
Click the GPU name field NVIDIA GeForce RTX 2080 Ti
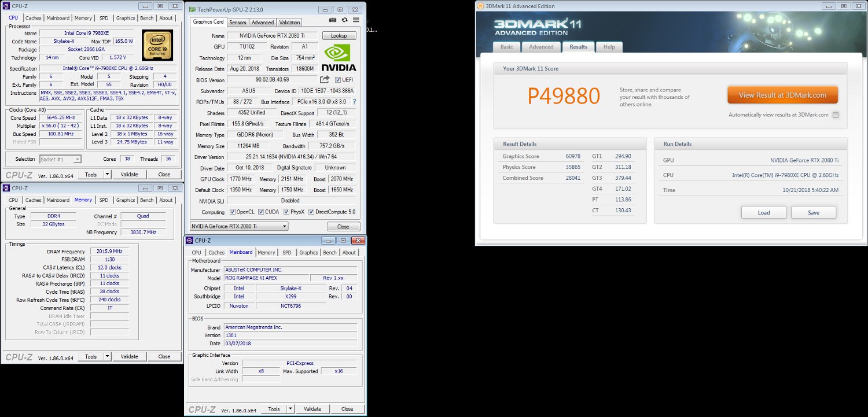click(271, 36)
